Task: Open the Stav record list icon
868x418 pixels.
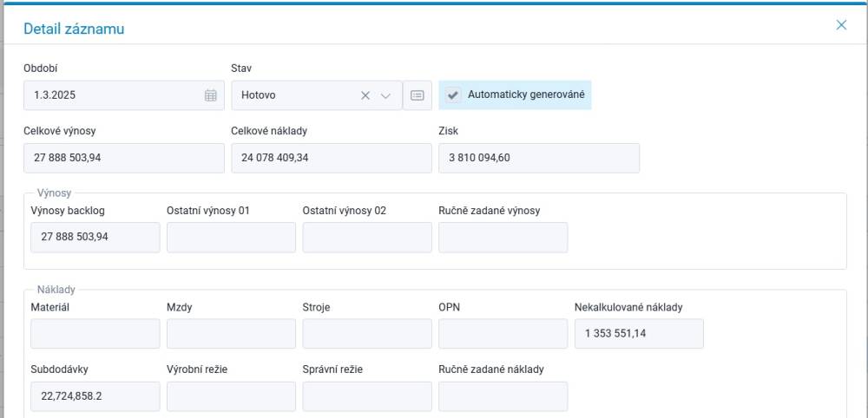Action: pyautogui.click(x=418, y=95)
